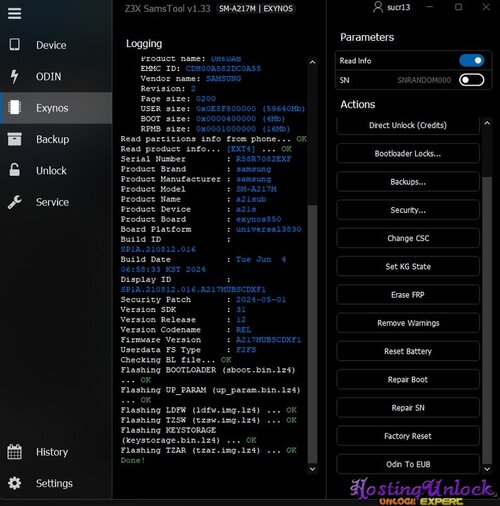Open the Service wrench icon
Viewport: 500px width, 506px height.
point(14,202)
